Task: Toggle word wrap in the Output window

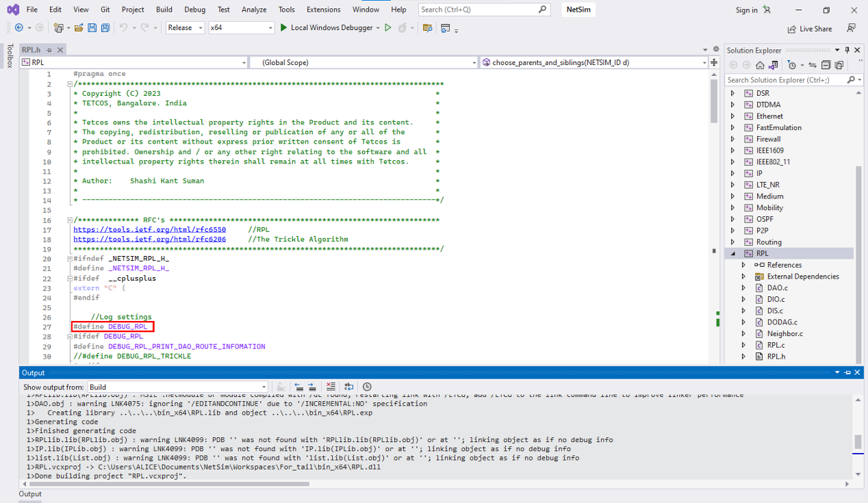Action: [x=349, y=387]
